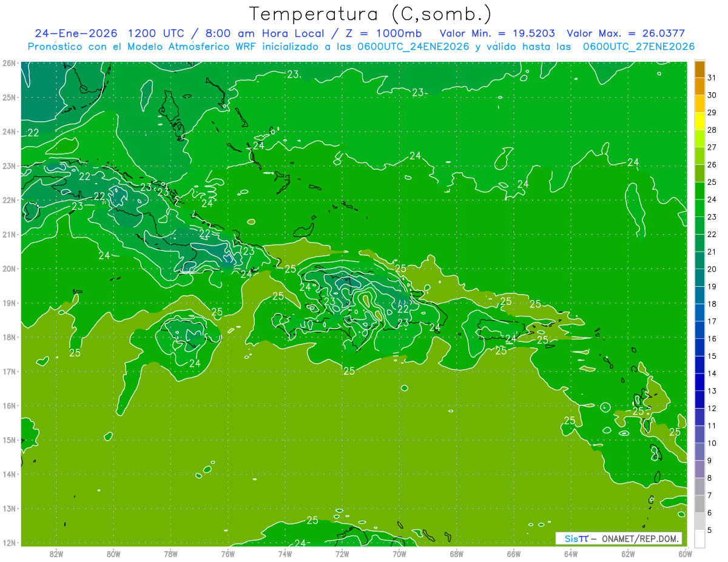
Task: Click the "82W" longitude axis label
Action: tap(56, 554)
